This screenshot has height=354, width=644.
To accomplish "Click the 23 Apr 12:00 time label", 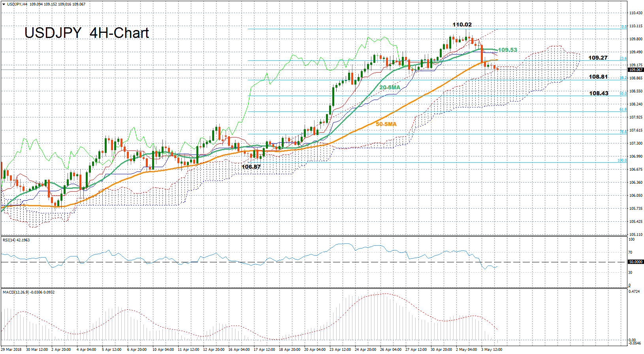I will 340,350.
